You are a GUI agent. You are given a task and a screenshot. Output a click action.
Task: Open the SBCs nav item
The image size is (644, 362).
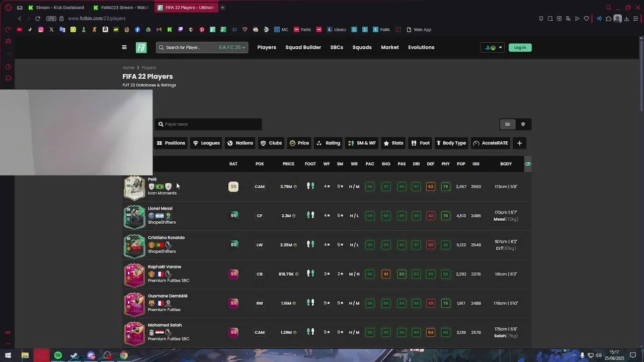337,47
